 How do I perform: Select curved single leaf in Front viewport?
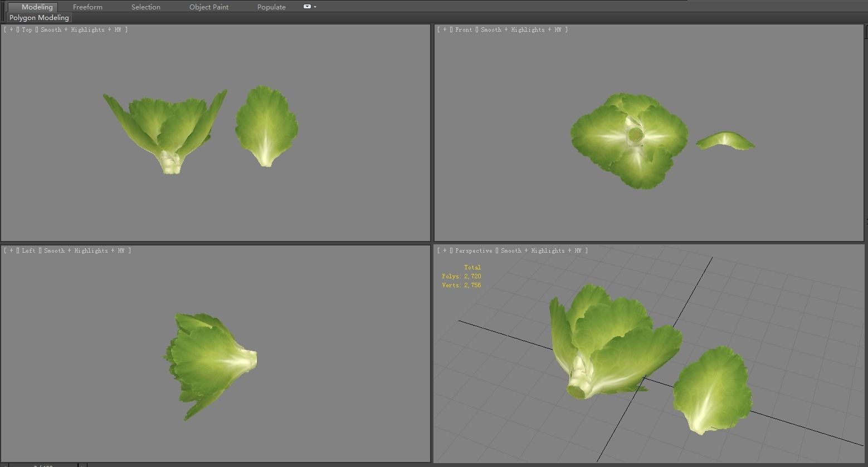click(x=725, y=140)
